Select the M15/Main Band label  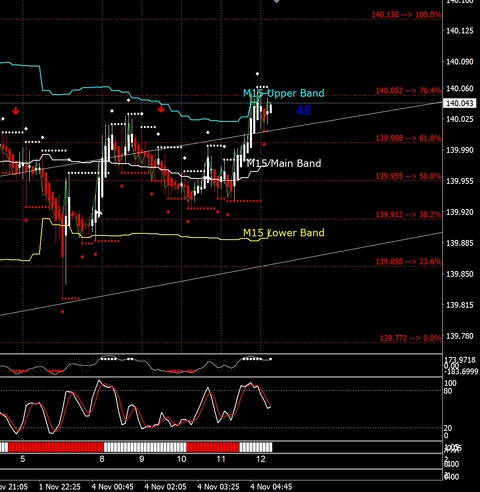pos(284,163)
